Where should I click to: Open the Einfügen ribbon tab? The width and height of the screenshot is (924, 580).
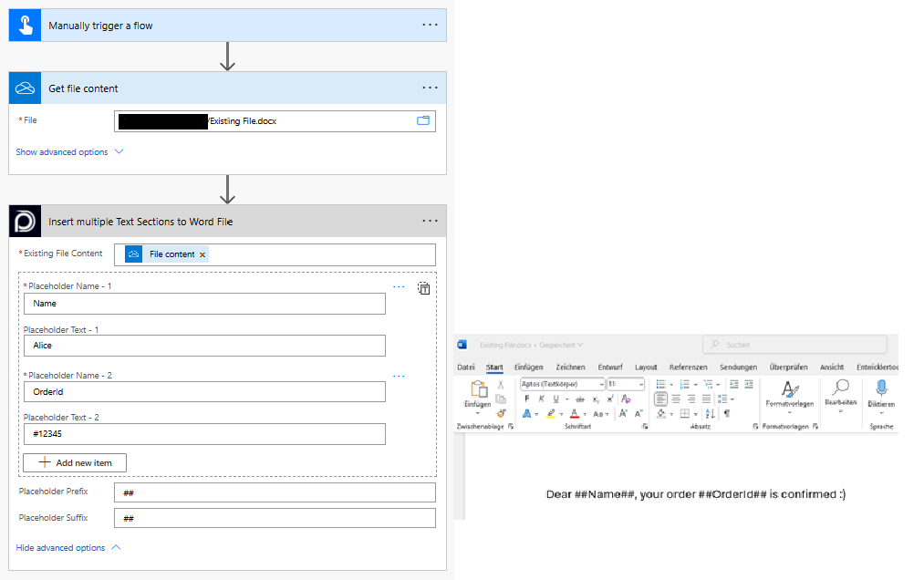528,368
